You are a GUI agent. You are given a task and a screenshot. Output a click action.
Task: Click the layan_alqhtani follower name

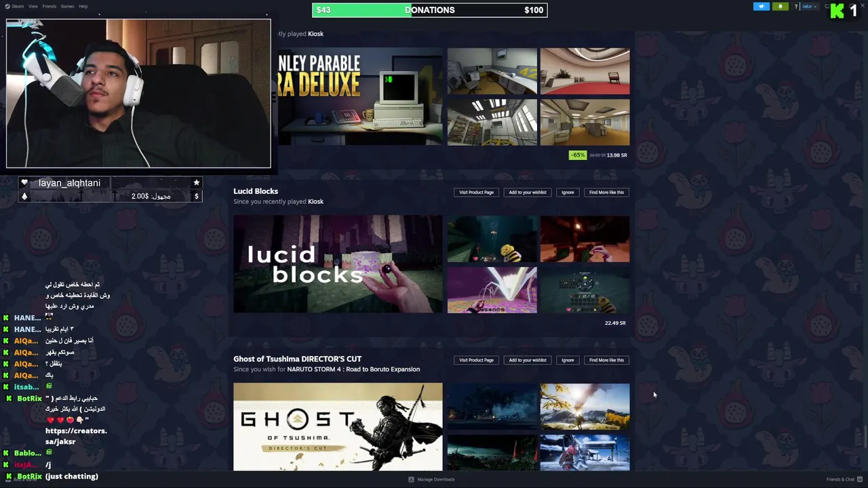[x=69, y=183]
